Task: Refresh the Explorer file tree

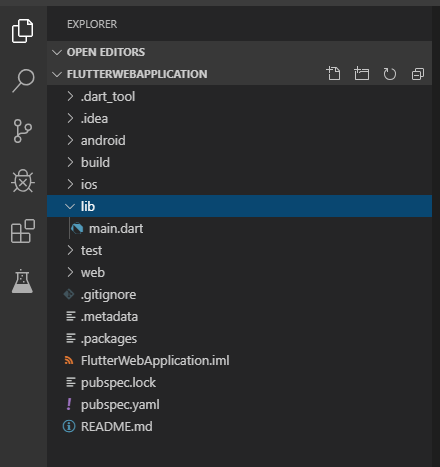Action: 389,74
